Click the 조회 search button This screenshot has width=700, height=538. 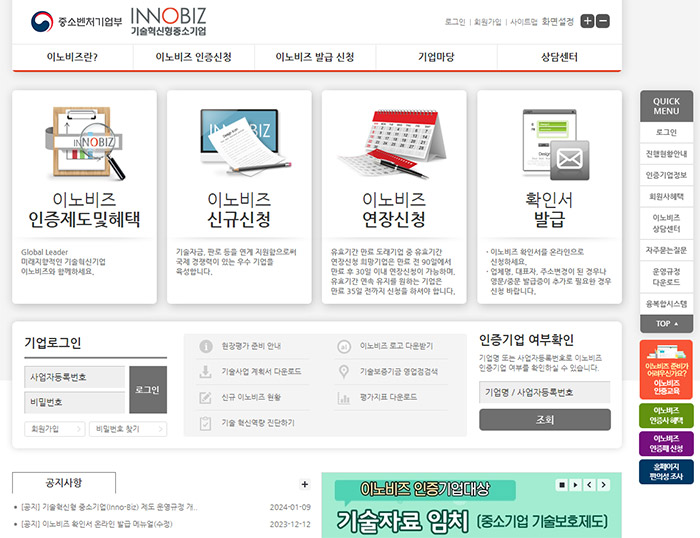545,420
